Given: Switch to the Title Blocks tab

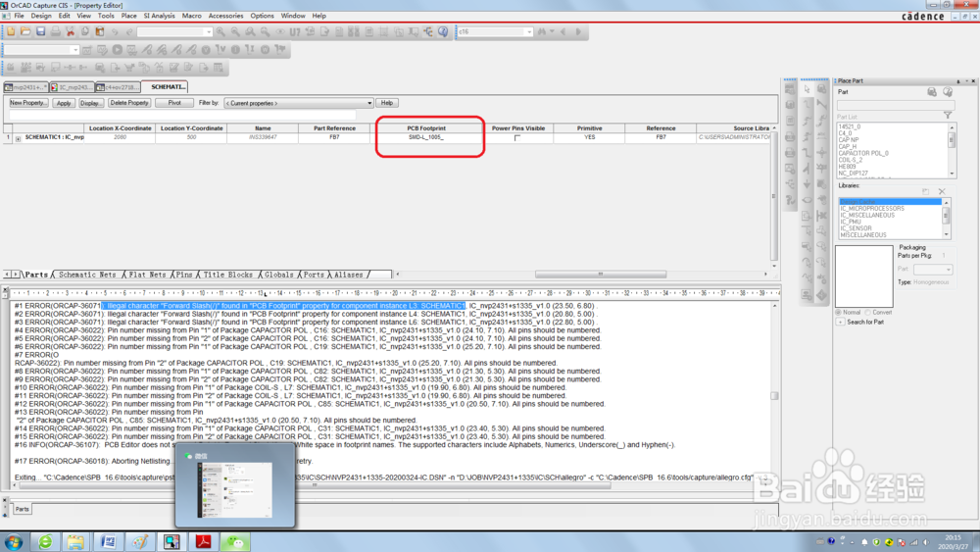Looking at the screenshot, I should click(x=227, y=275).
